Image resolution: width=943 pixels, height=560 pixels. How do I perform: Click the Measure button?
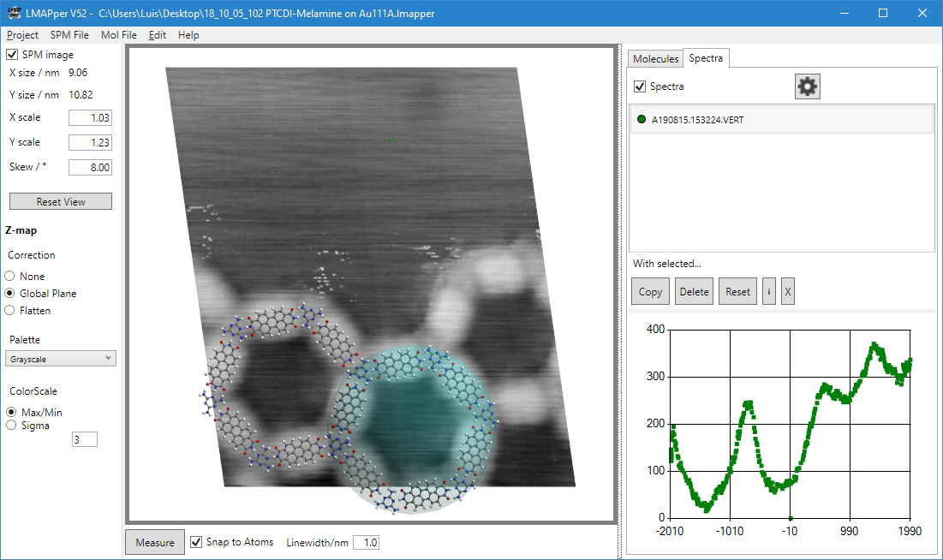(154, 542)
